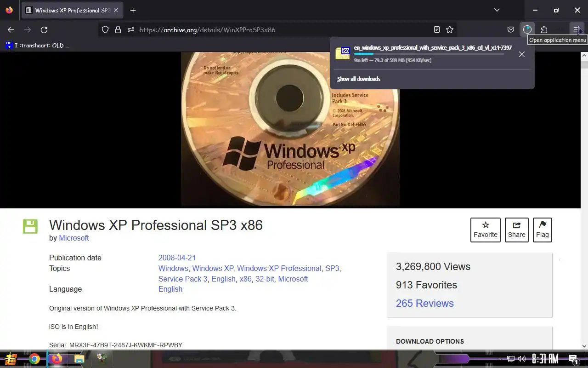Open a new tab with plus
Screen dimensions: 588x368
[x=133, y=10]
